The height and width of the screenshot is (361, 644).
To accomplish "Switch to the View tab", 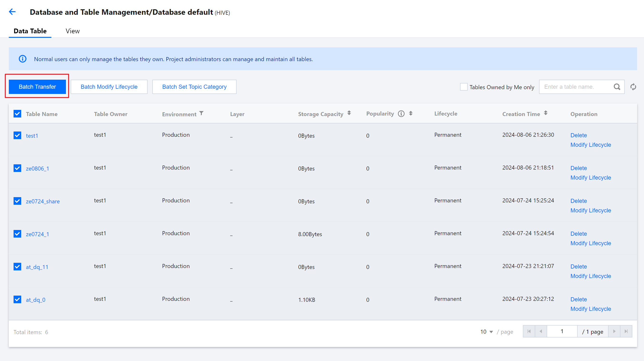I will tap(73, 31).
